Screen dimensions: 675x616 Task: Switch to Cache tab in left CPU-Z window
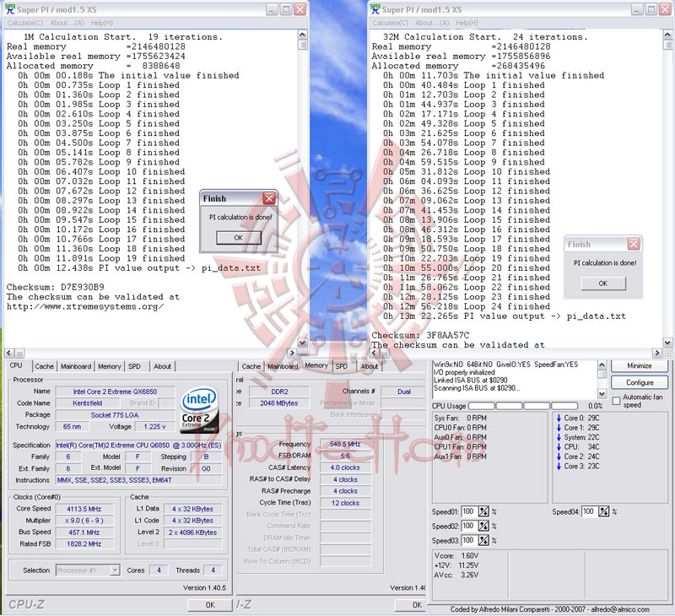pyautogui.click(x=45, y=366)
